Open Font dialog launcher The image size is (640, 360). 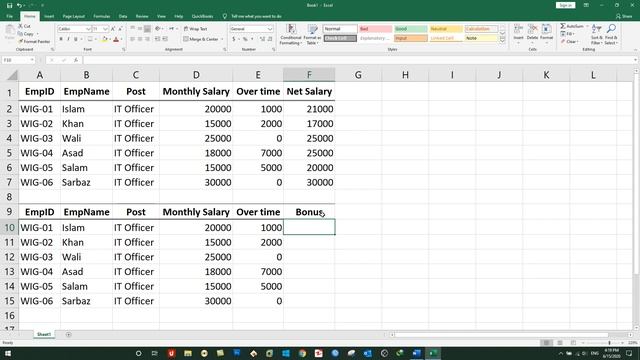[x=123, y=49]
